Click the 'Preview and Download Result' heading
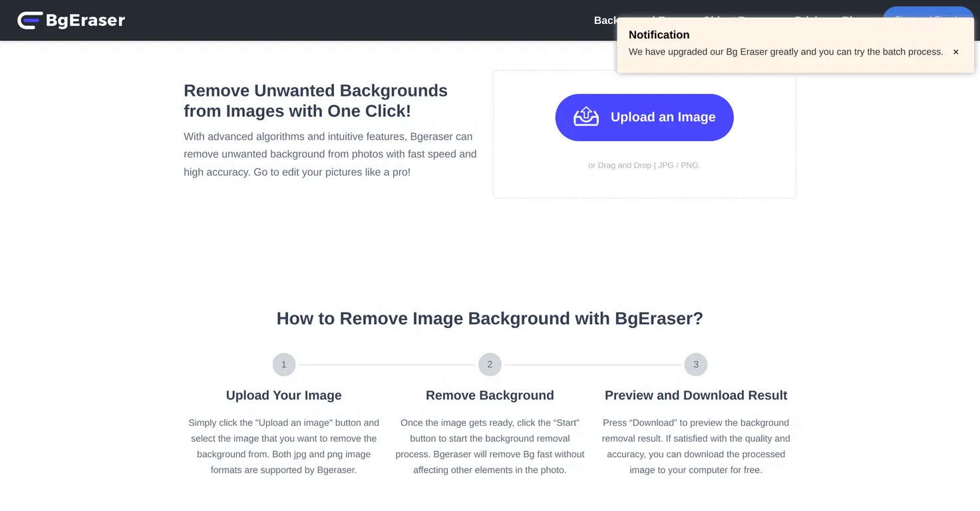Viewport: 980px width, 511px height. point(696,395)
